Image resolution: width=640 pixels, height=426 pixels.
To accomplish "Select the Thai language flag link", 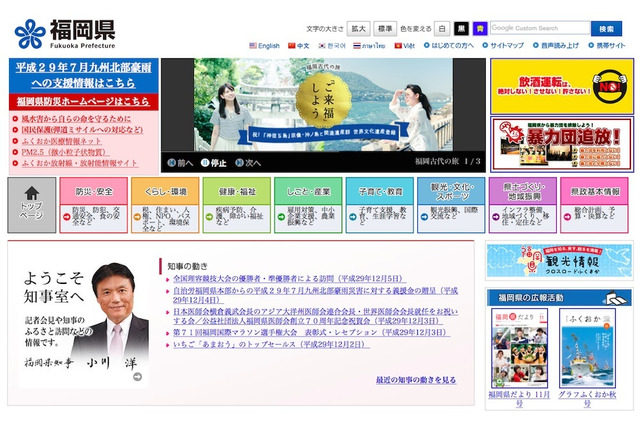I will 369,46.
